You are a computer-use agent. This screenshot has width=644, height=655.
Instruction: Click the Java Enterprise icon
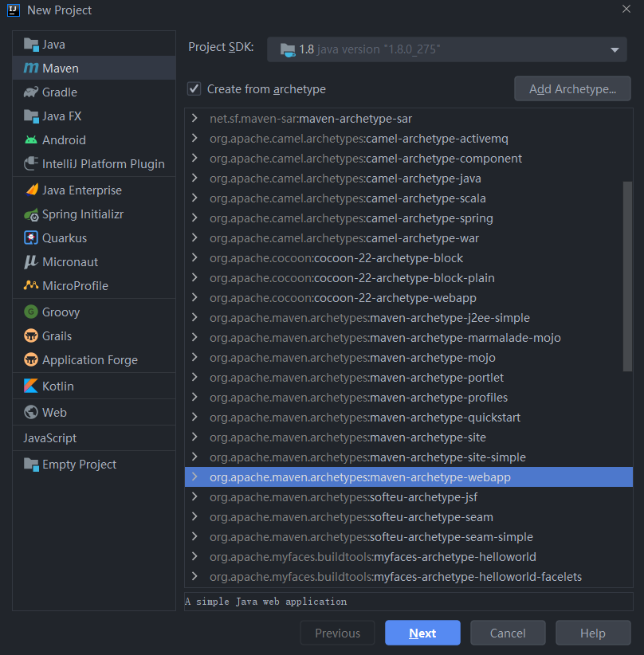tap(32, 190)
